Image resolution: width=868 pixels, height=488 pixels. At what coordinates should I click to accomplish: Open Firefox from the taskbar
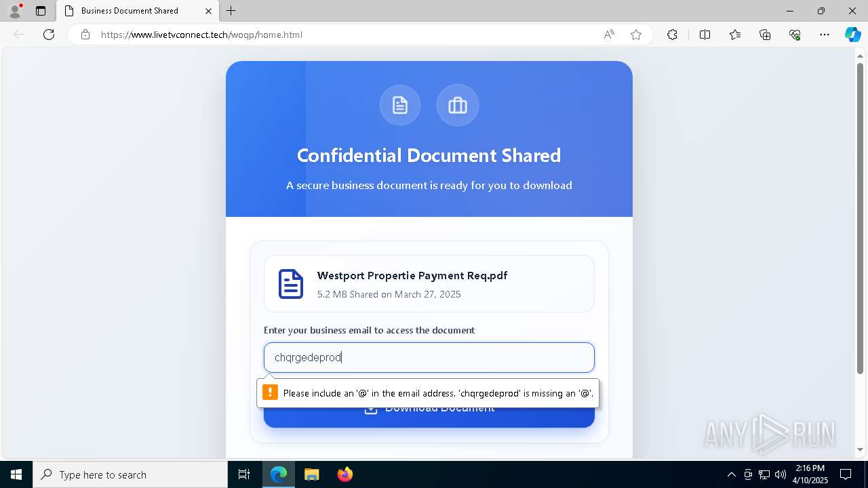click(344, 474)
